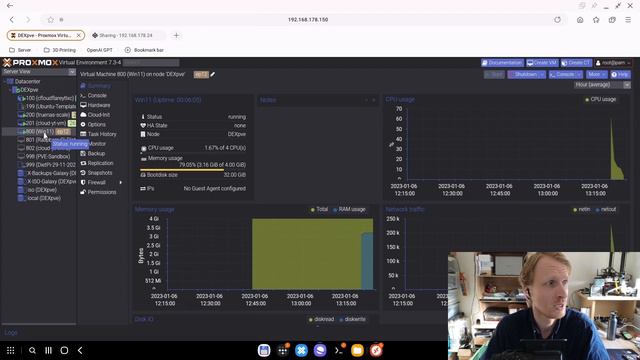Screen dimensions: 640x360
Task: Toggle the diskread legend entry
Action: tap(322, 320)
